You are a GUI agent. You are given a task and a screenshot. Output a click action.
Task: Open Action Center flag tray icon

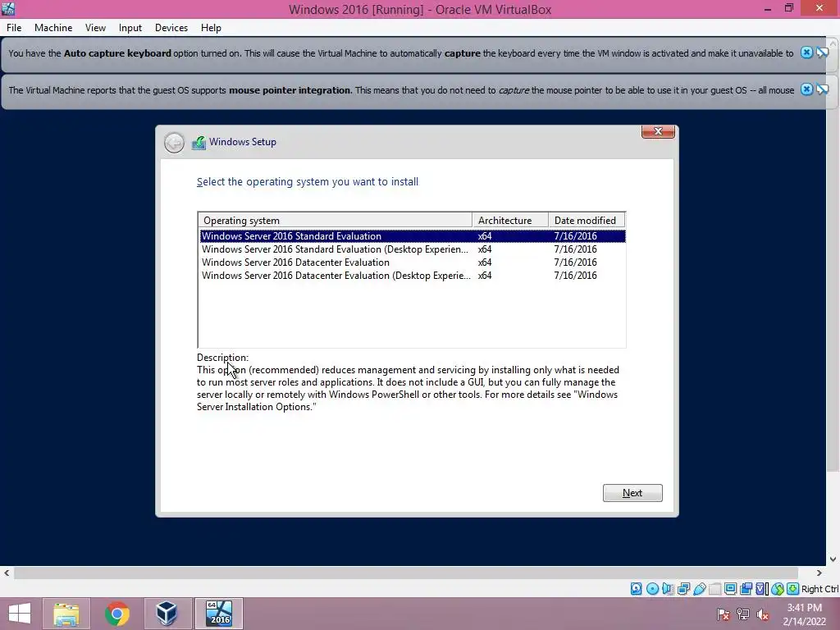pos(723,614)
